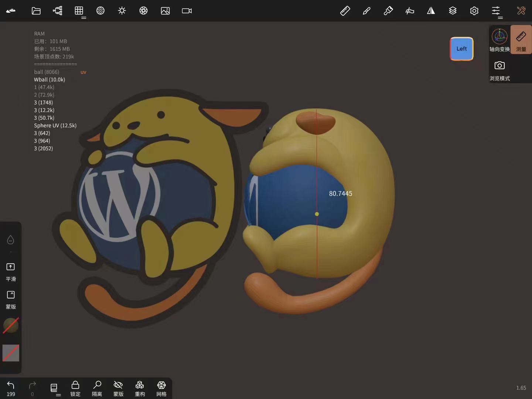Toggle 隔离 isolate mode
This screenshot has height=399, width=532.
pos(97,388)
